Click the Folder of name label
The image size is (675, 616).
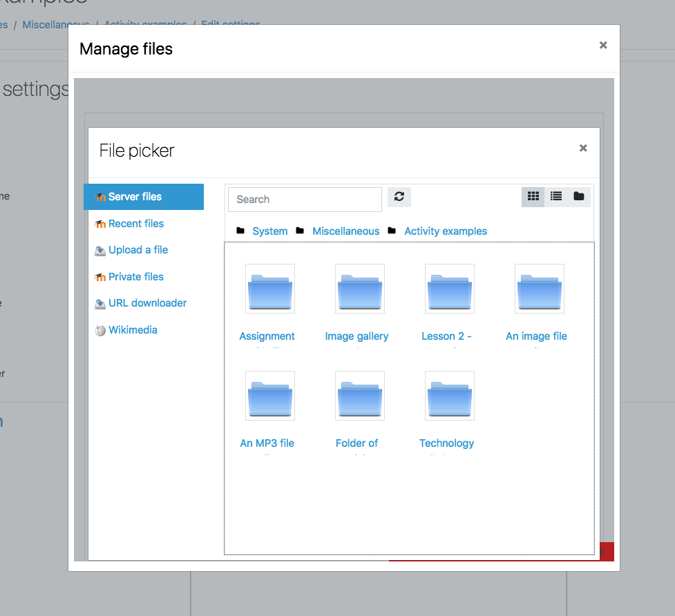click(357, 443)
